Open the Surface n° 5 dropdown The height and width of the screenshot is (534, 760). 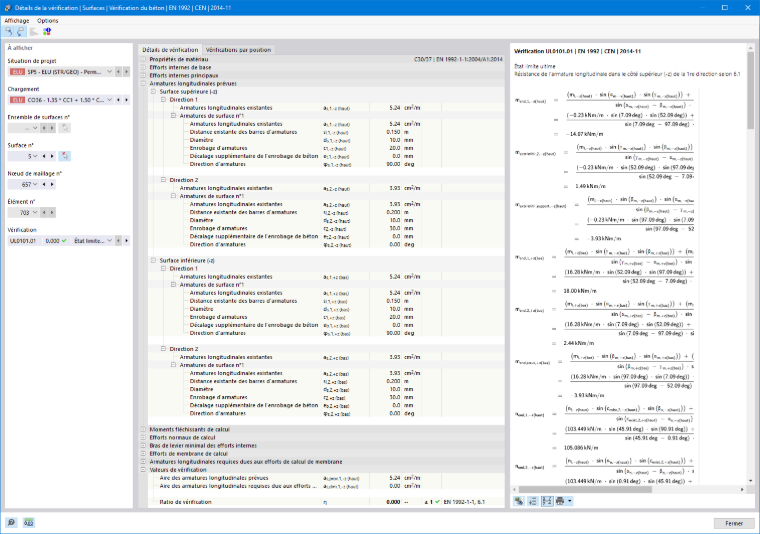pyautogui.click(x=35, y=156)
